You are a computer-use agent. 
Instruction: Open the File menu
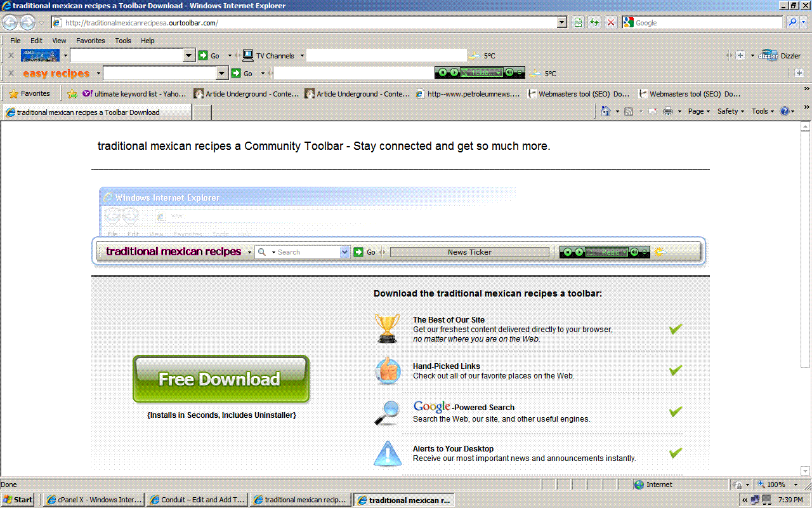pyautogui.click(x=15, y=41)
